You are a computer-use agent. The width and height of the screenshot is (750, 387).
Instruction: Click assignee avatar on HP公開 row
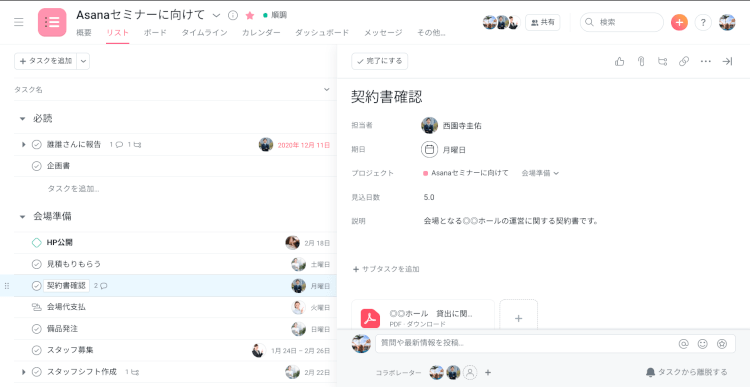[293, 243]
